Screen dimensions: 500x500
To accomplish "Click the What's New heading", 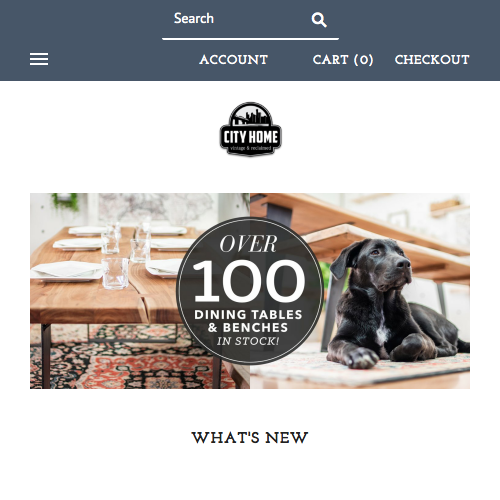I will tap(250, 438).
